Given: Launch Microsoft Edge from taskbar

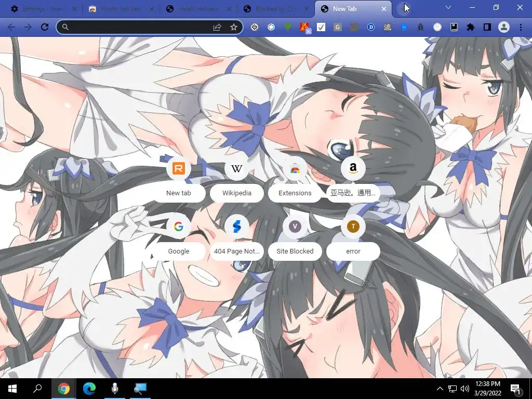Looking at the screenshot, I should pyautogui.click(x=89, y=389).
